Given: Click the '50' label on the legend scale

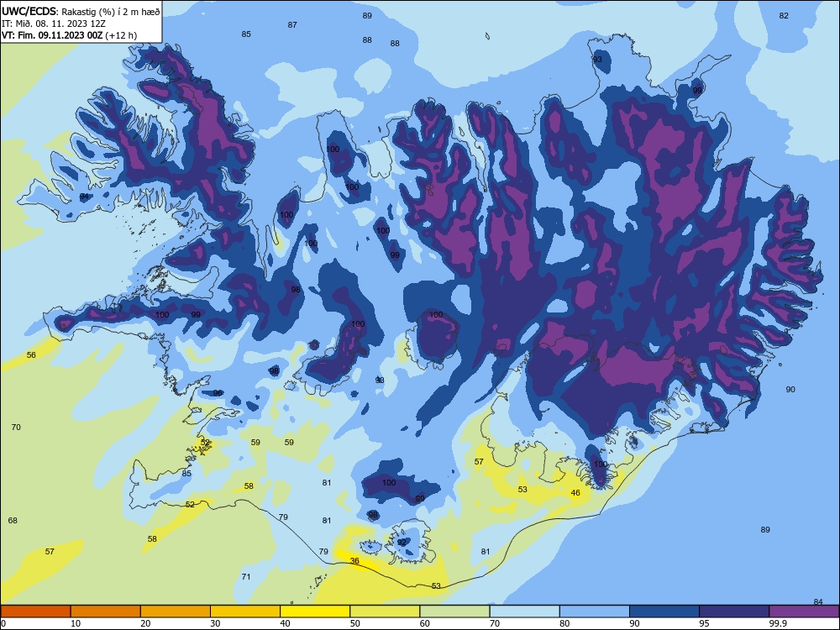Looking at the screenshot, I should coord(354,623).
